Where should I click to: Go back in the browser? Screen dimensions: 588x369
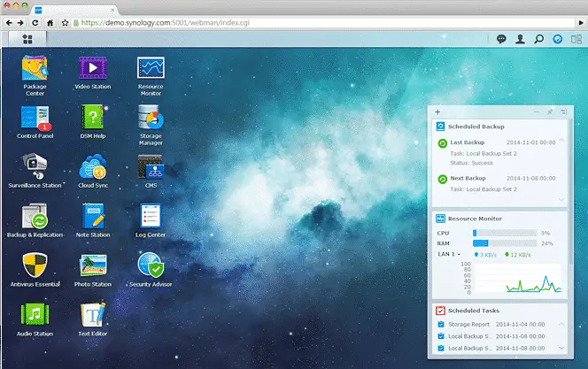click(9, 23)
